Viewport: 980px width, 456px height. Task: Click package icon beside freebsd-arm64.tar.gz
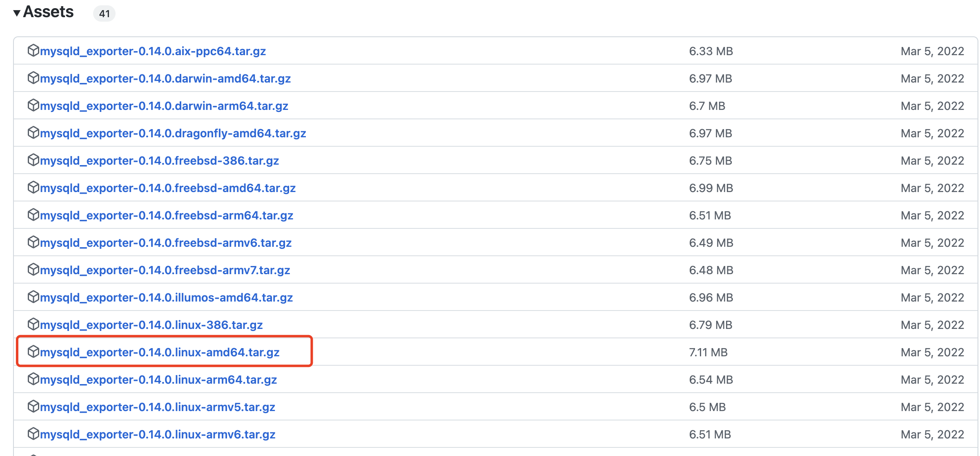pyautogui.click(x=33, y=215)
